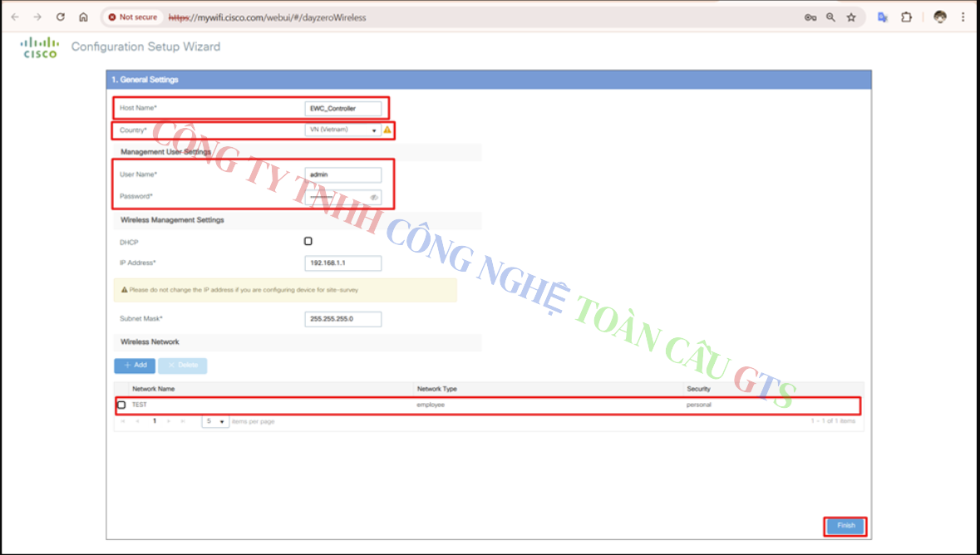Go to previous page pagination arrow
This screenshot has width=980, height=555.
coord(137,421)
